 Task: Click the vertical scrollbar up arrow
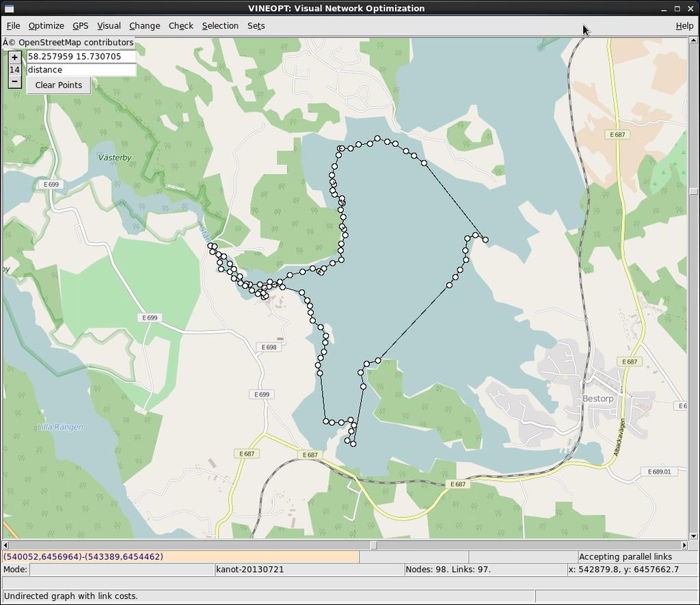coord(693,40)
